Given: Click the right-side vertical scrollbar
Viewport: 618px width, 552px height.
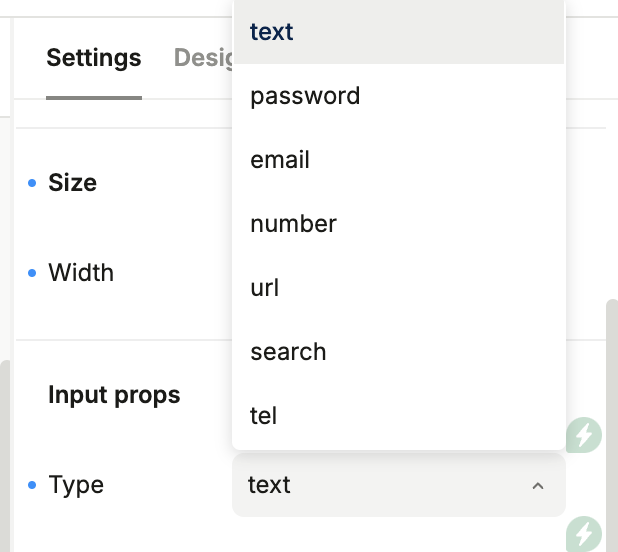Looking at the screenshot, I should click(x=611, y=420).
